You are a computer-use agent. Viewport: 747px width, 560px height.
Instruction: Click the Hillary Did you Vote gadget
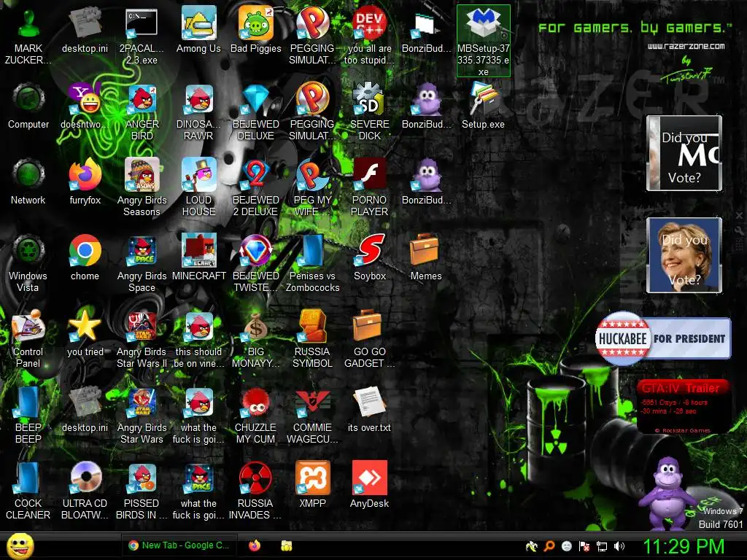pyautogui.click(x=684, y=255)
